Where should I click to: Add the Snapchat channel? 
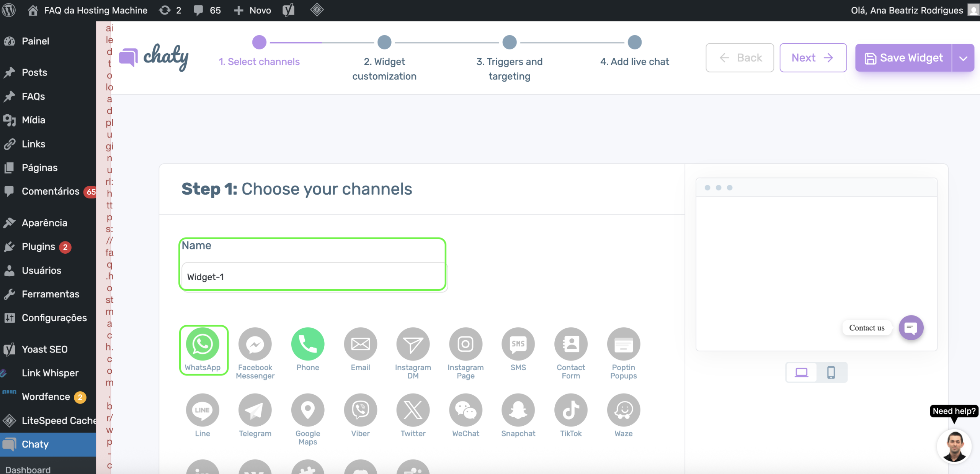click(x=518, y=410)
